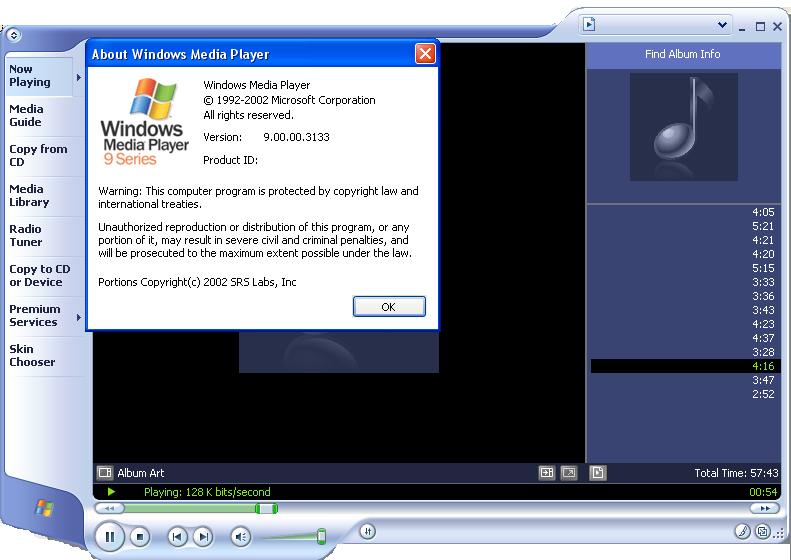Click the playlist media icon at top right
Screen dimensions: 791x560
(x=589, y=24)
